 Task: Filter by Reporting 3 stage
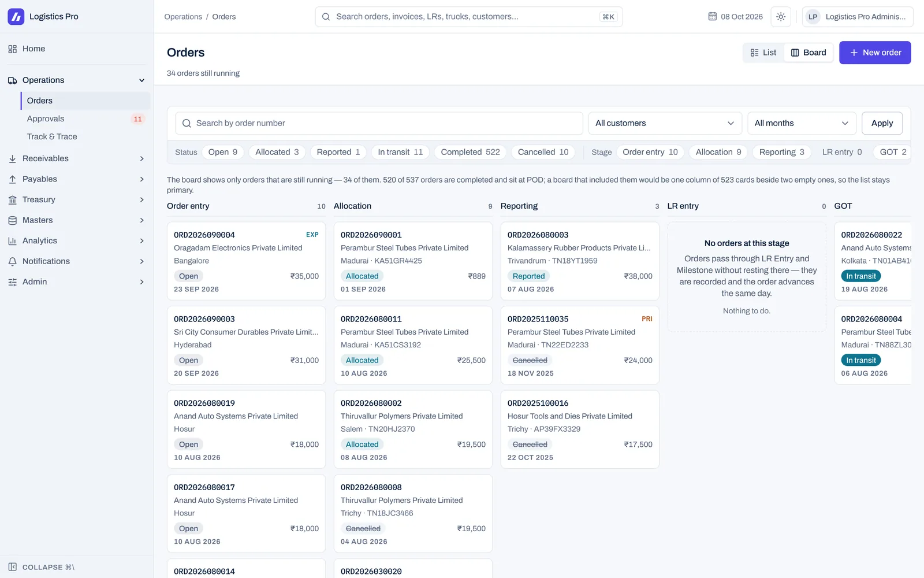[x=782, y=152]
